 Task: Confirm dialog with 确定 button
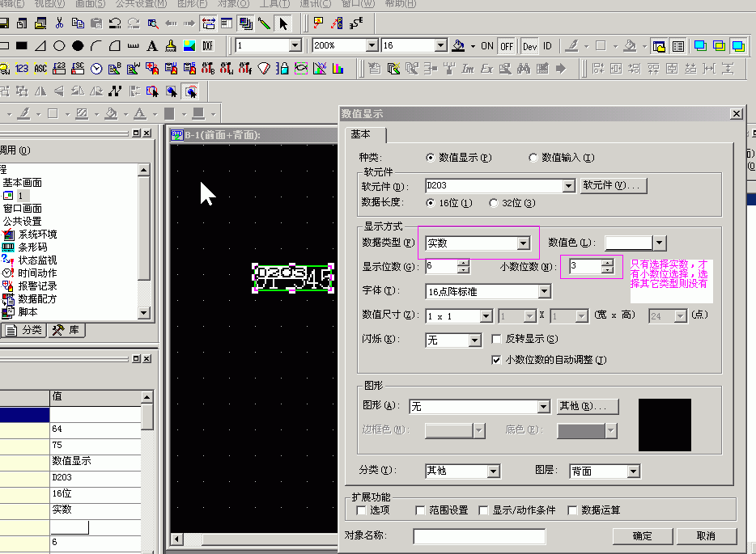[642, 536]
